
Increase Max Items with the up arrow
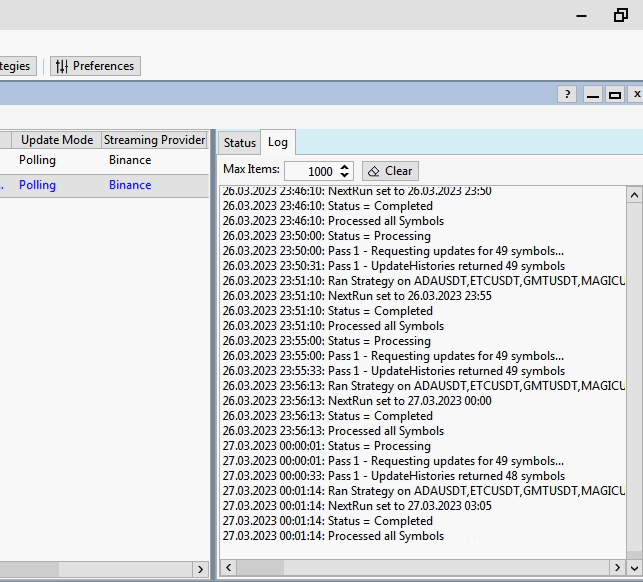pyautogui.click(x=346, y=167)
